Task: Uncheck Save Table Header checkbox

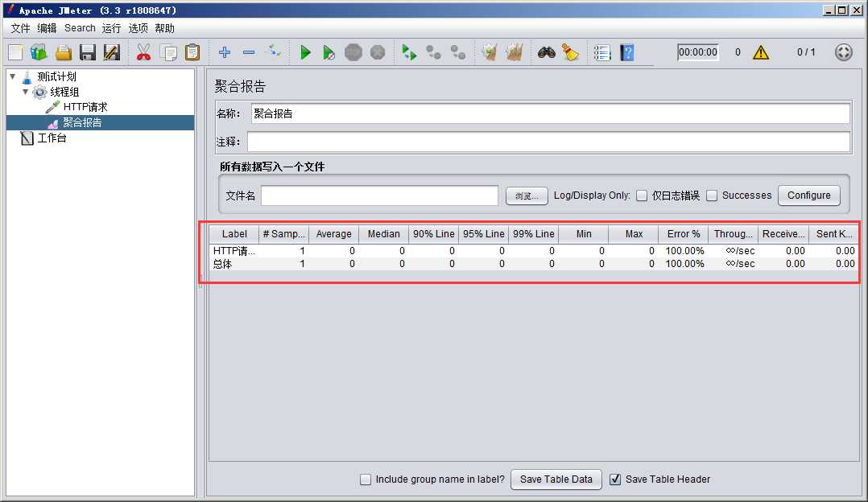Action: (615, 479)
